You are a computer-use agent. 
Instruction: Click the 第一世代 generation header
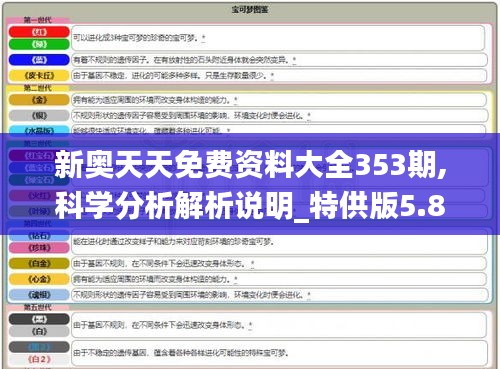coord(37,20)
